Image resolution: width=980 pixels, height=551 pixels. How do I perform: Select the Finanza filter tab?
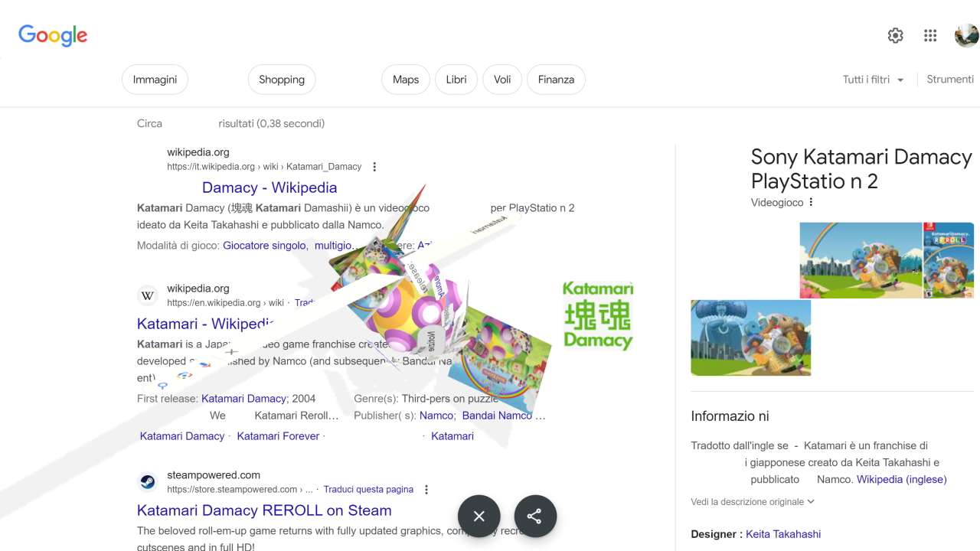pyautogui.click(x=556, y=80)
